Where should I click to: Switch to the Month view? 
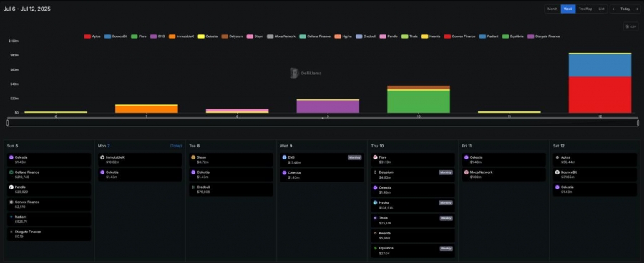click(552, 9)
